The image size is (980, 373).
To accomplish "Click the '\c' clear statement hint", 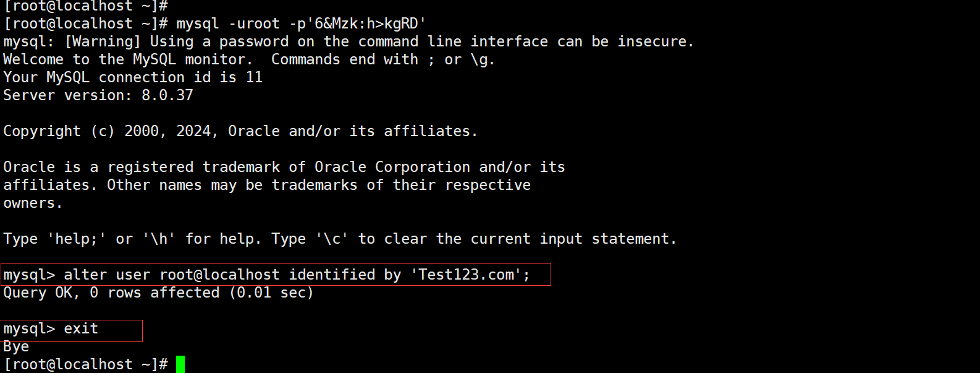I will (332, 239).
